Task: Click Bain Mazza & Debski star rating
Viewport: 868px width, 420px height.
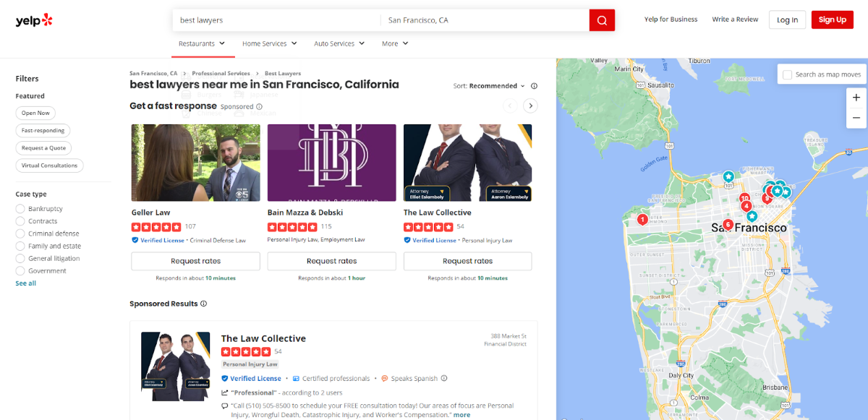Action: coord(292,227)
